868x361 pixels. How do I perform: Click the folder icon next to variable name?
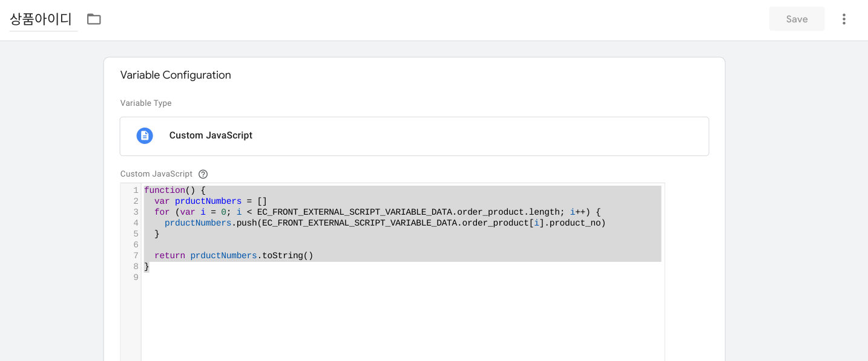pyautogui.click(x=94, y=19)
